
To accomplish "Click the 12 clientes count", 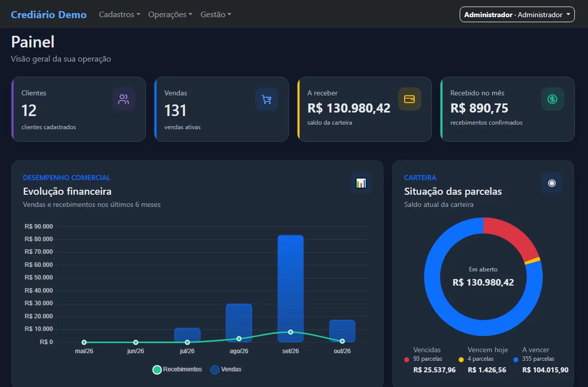I will tap(29, 110).
